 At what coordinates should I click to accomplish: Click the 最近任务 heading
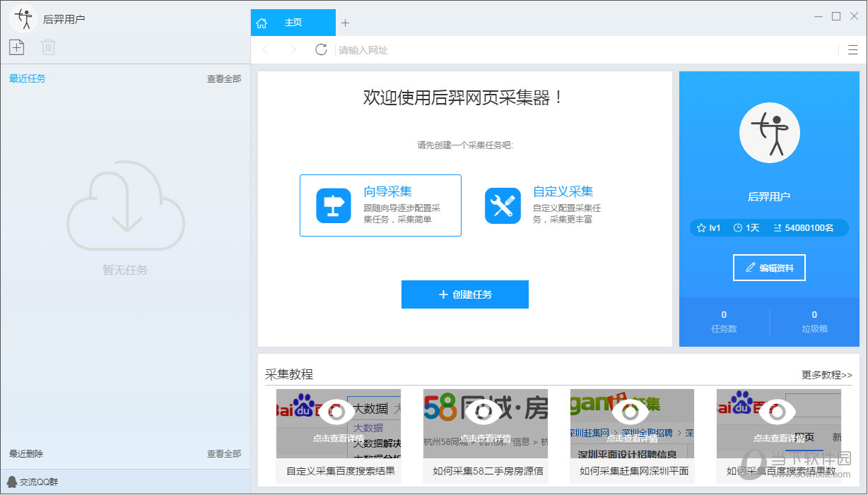(x=28, y=78)
